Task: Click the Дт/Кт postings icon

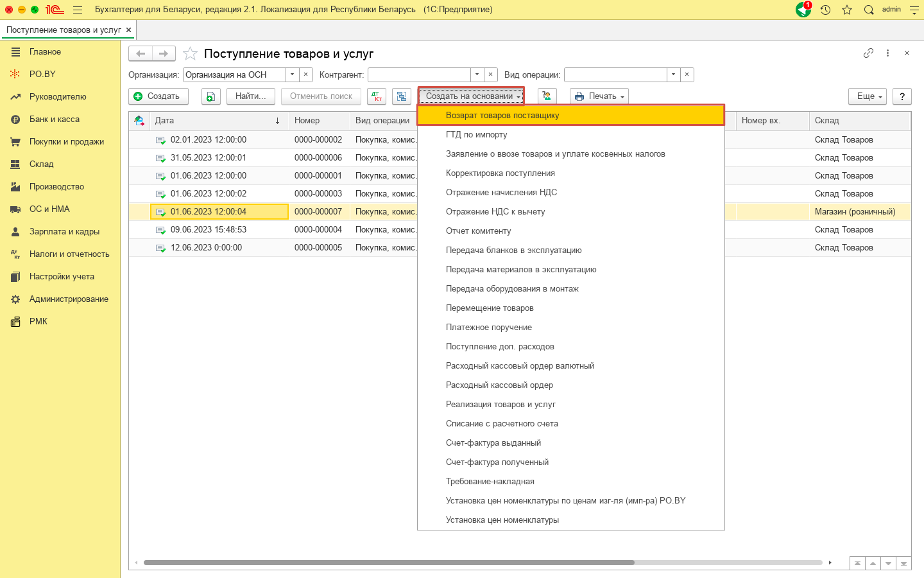Action: click(x=377, y=96)
